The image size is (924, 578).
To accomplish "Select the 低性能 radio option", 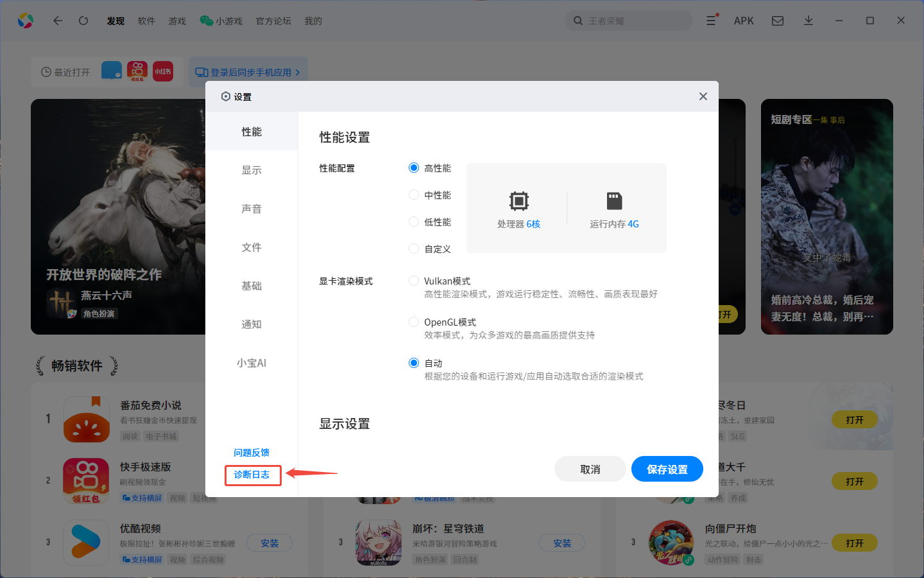I will pyautogui.click(x=414, y=222).
